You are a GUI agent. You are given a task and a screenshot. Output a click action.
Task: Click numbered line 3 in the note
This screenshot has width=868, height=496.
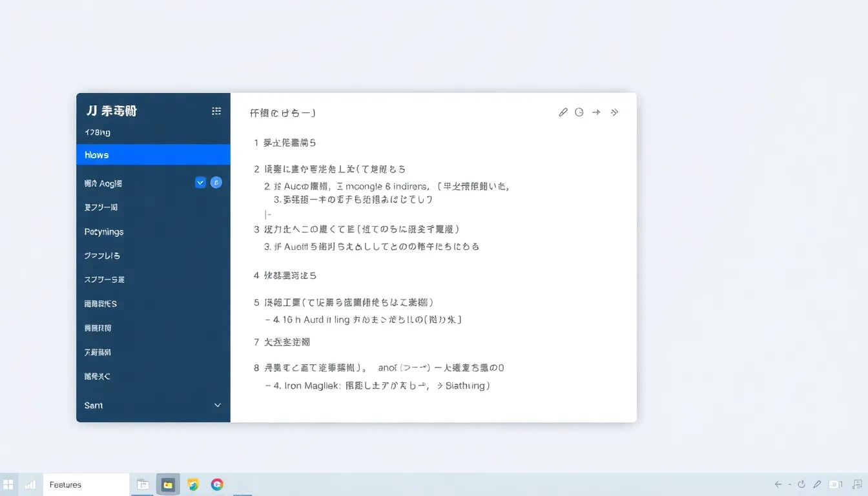[x=356, y=229]
